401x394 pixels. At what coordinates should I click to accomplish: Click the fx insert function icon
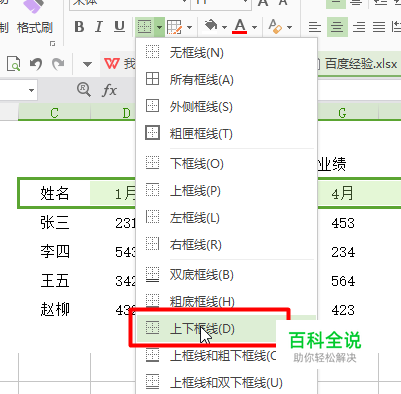(109, 90)
